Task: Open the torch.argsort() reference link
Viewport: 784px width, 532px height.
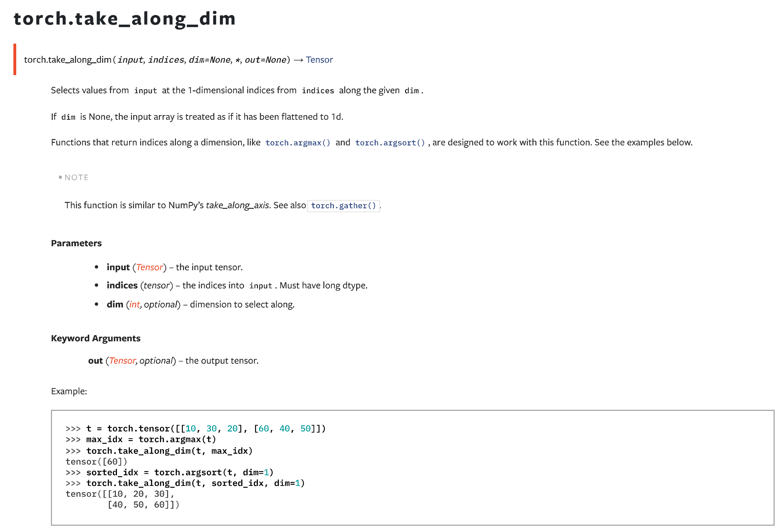Action: [x=390, y=143]
